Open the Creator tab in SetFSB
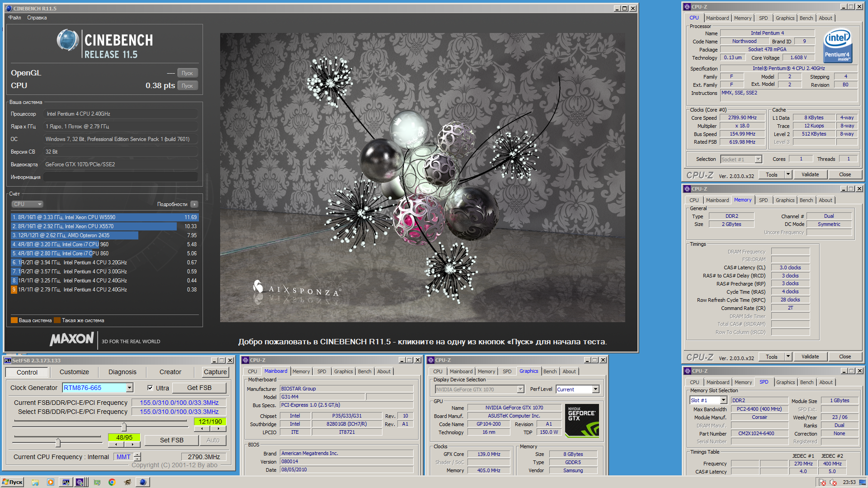868x488 pixels. tap(170, 372)
